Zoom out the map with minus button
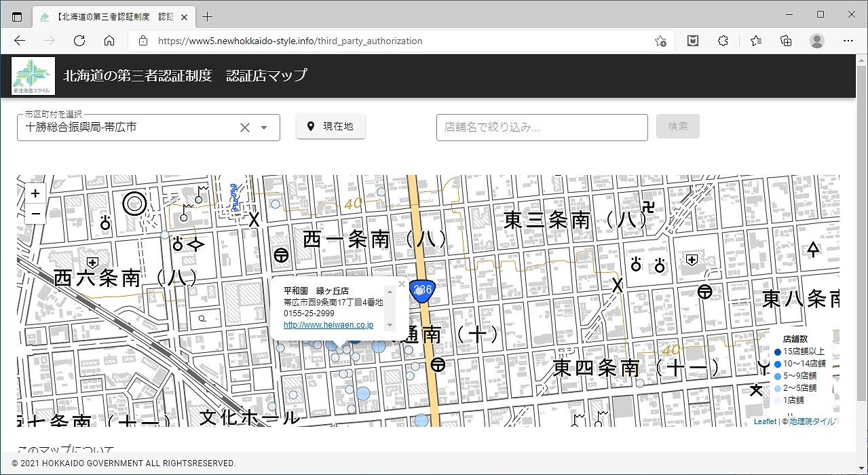The width and height of the screenshot is (868, 475). click(35, 214)
